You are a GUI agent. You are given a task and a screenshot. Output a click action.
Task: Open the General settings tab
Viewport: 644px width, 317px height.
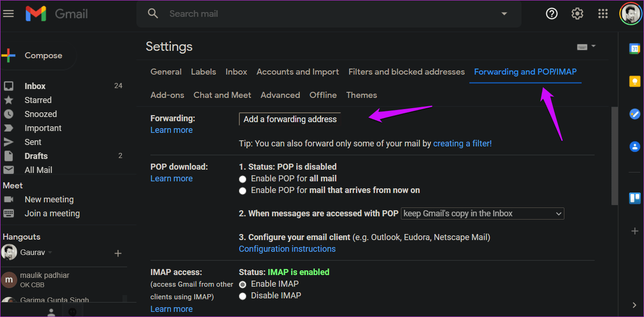pyautogui.click(x=166, y=72)
